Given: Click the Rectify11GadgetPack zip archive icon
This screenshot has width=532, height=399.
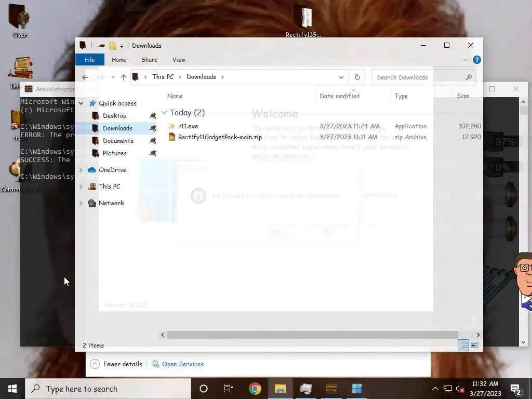Looking at the screenshot, I should coord(171,137).
